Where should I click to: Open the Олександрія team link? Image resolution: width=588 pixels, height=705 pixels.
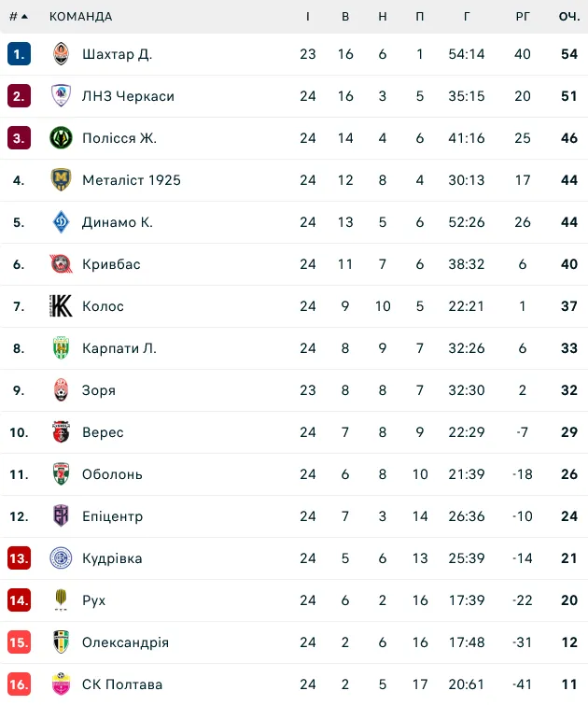[125, 642]
